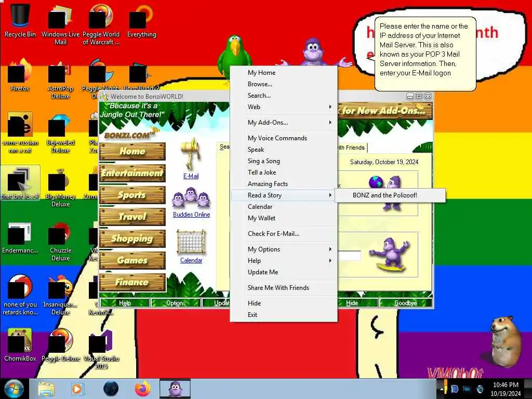
Task: Open ChomikBox desktop icon
Action: coord(20,345)
